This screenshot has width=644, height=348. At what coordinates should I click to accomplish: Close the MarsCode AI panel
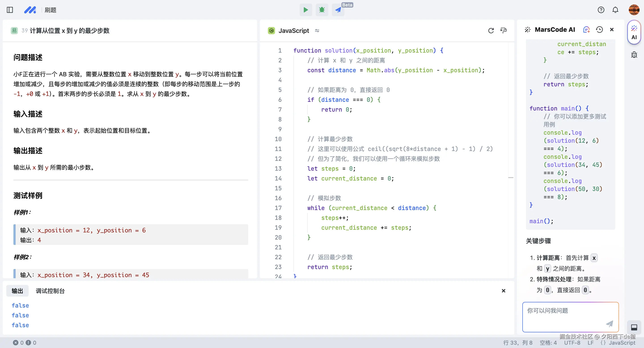pos(612,30)
